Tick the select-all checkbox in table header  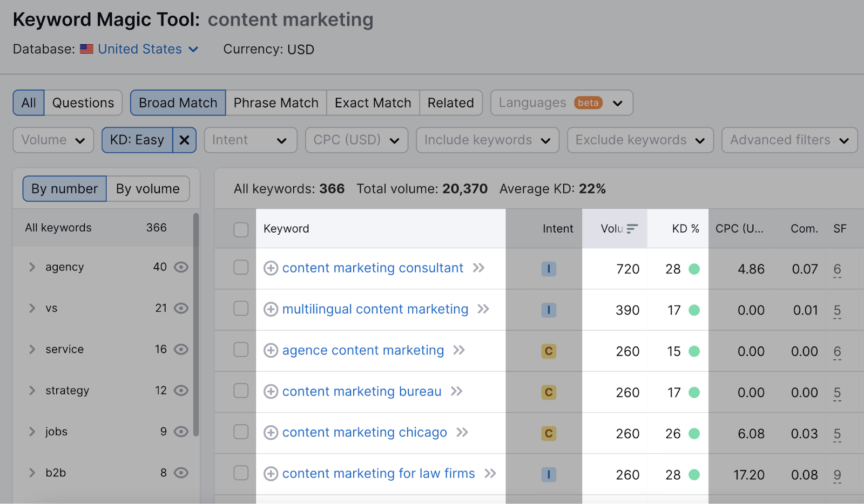point(241,229)
